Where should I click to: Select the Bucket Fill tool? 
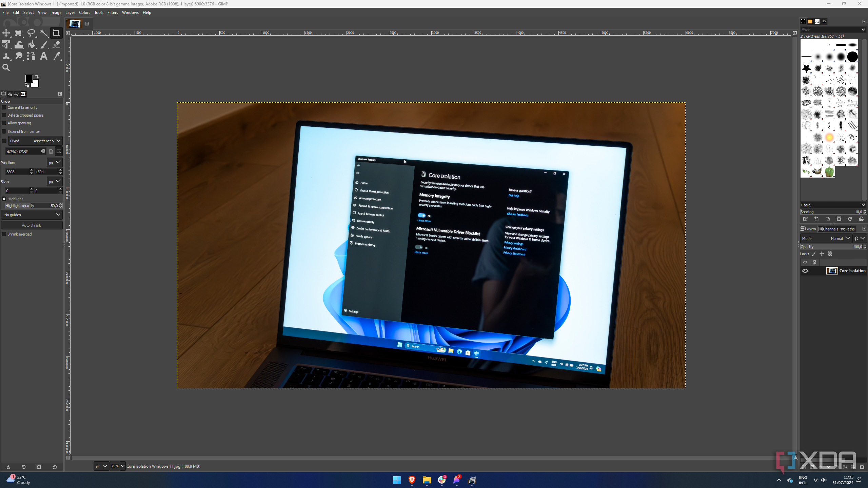click(31, 44)
